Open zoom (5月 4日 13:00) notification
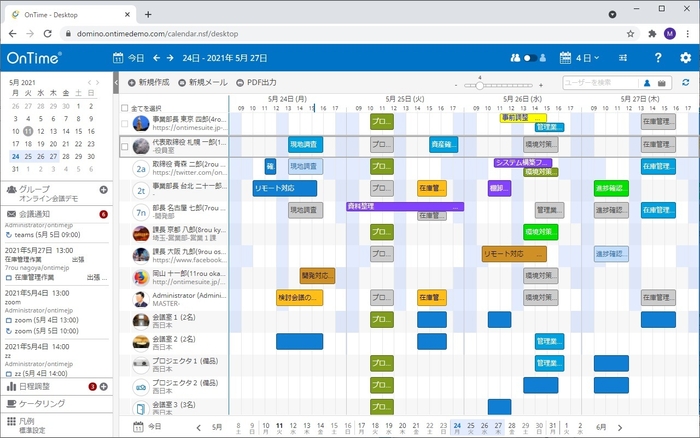 pos(46,320)
